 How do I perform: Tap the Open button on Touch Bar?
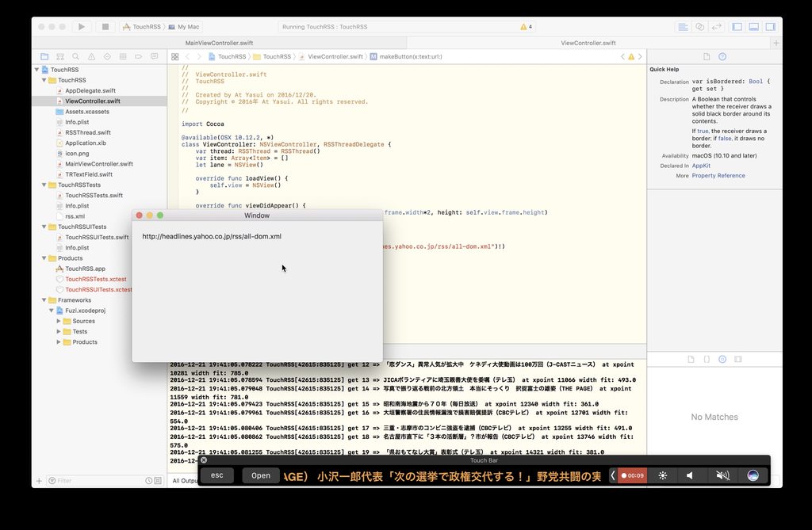tap(260, 475)
